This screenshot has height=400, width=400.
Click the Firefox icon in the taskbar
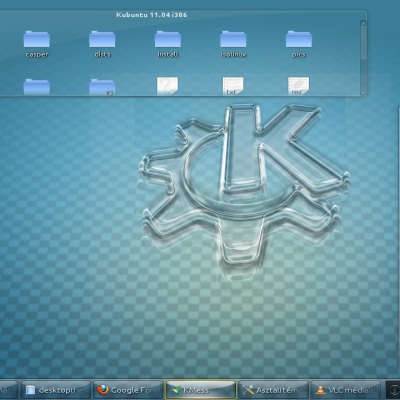click(103, 390)
